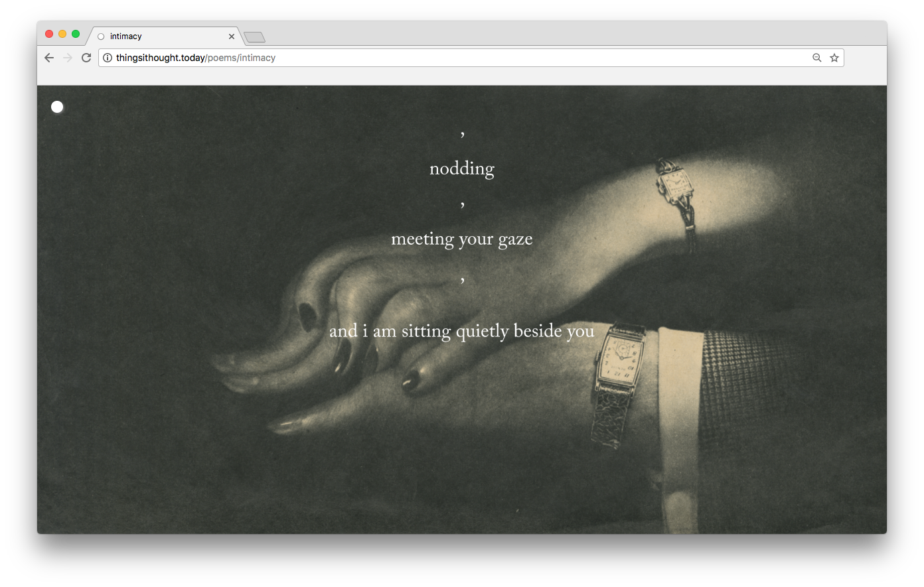Image resolution: width=924 pixels, height=587 pixels.
Task: Close the browser window with red button
Action: coord(49,34)
